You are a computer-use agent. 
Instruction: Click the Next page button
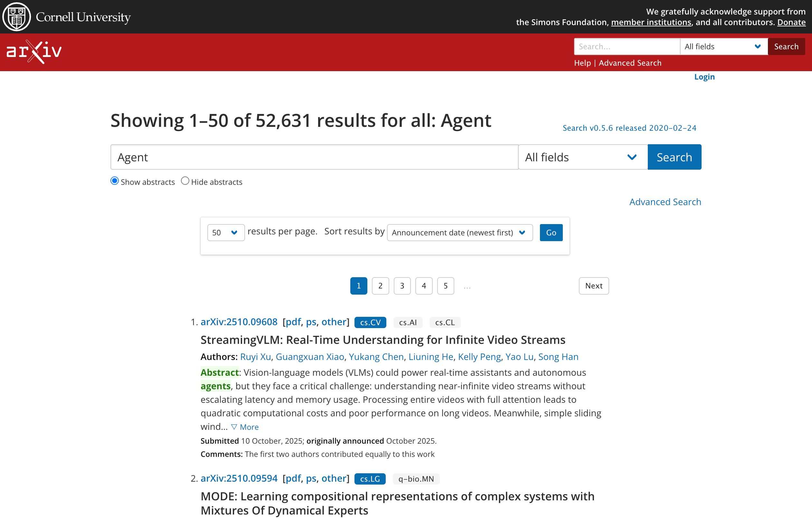point(593,286)
